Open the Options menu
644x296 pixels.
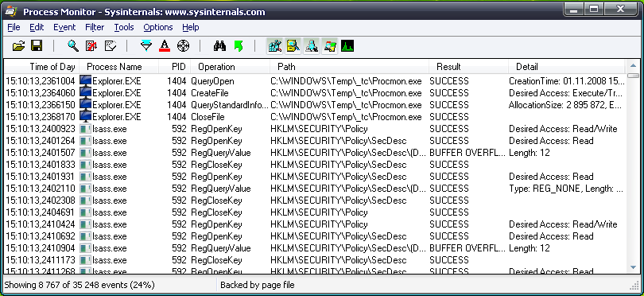point(157,28)
